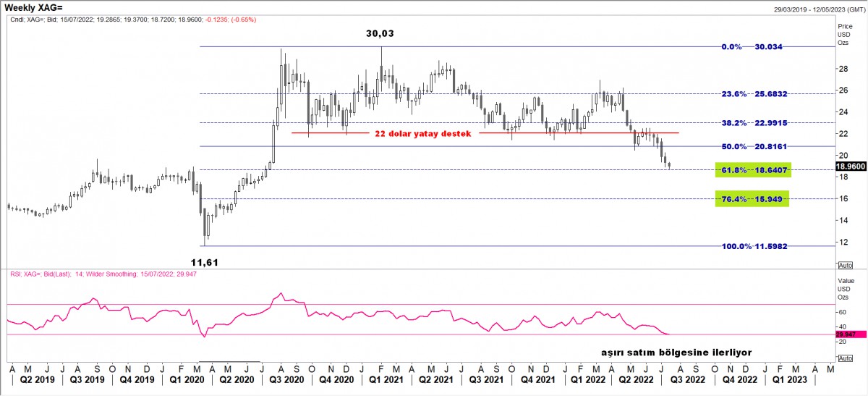Click the 30,03 peak price annotation
Viewport: 868px width, 396px height.
(379, 33)
